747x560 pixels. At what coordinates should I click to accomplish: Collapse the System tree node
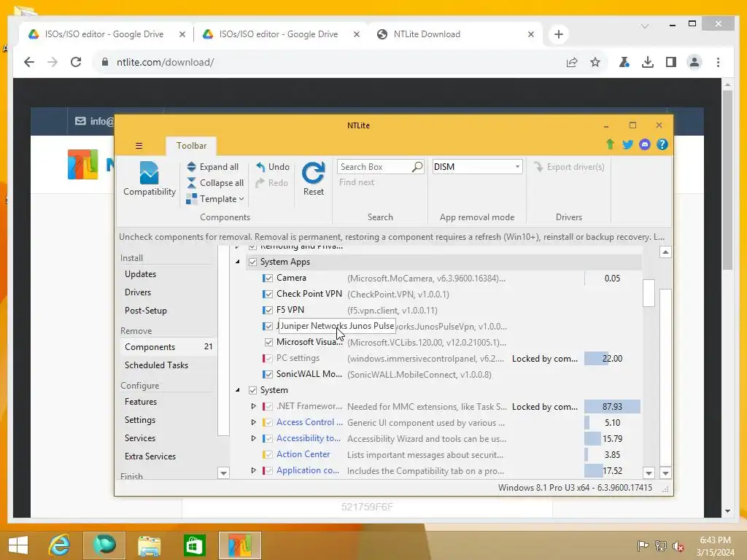coord(237,390)
